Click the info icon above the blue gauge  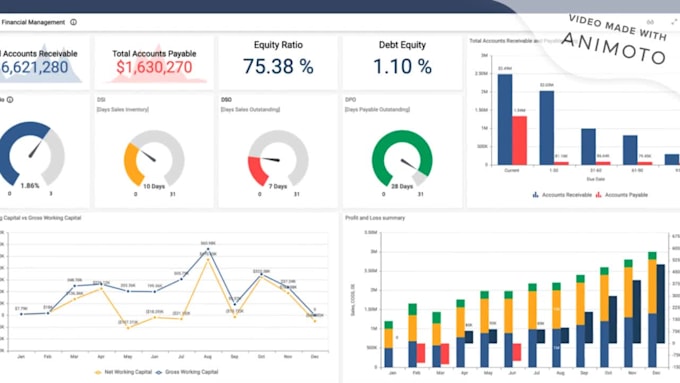click(10, 100)
